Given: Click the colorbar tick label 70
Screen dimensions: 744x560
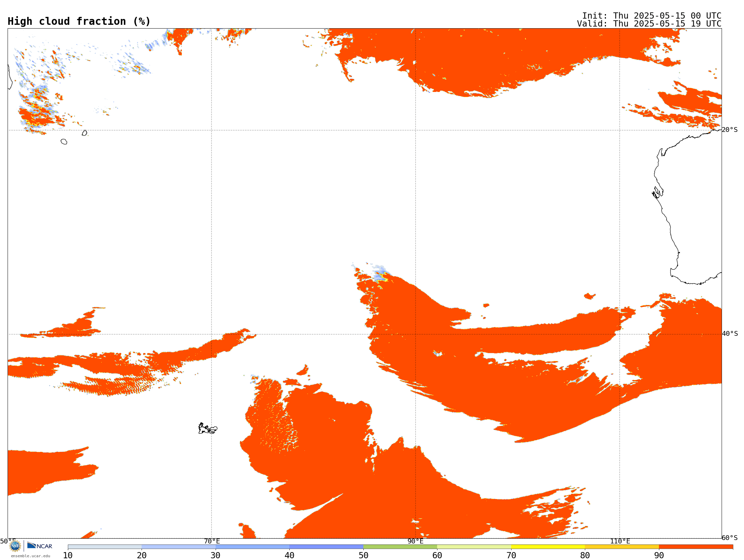Looking at the screenshot, I should pyautogui.click(x=511, y=555).
